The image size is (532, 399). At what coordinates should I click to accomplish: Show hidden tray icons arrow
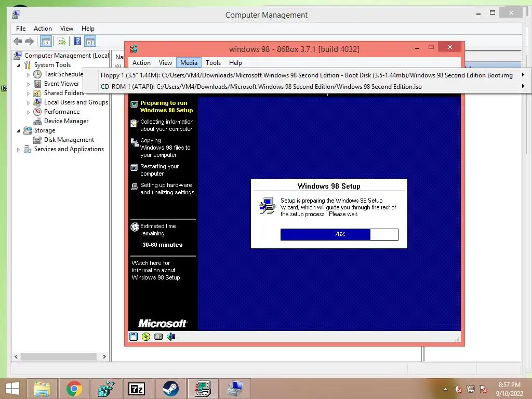tap(445, 390)
